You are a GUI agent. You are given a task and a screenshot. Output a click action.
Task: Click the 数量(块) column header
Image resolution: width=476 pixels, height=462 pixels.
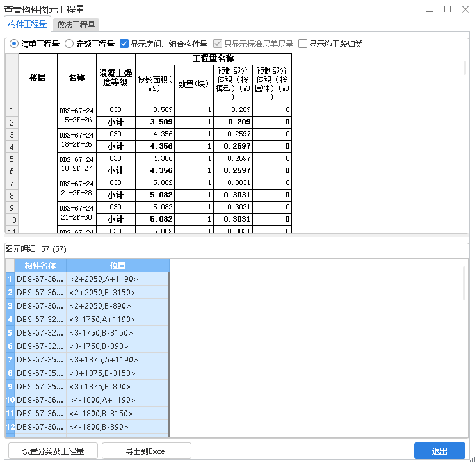coord(194,84)
